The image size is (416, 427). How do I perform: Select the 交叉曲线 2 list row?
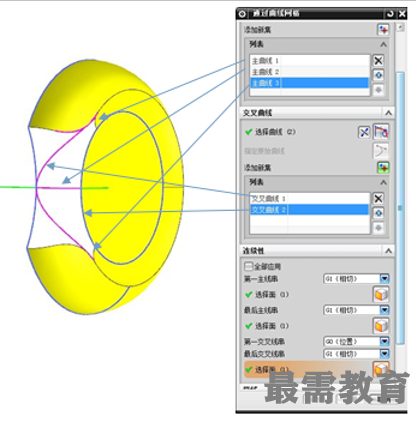309,210
